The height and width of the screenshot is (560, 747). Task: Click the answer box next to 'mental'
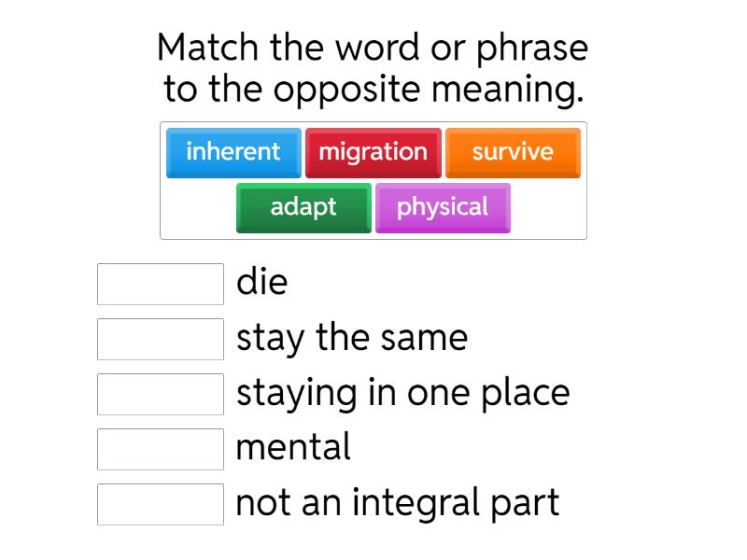(x=160, y=449)
